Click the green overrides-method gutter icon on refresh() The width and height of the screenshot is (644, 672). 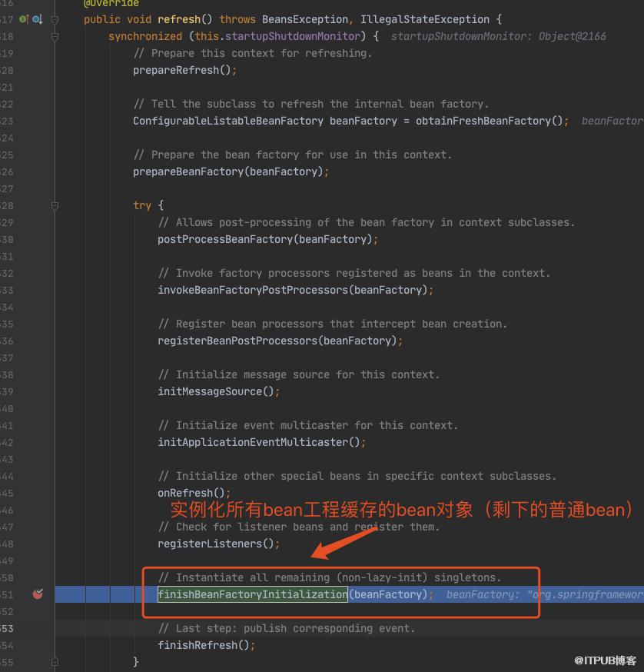pyautogui.click(x=24, y=19)
